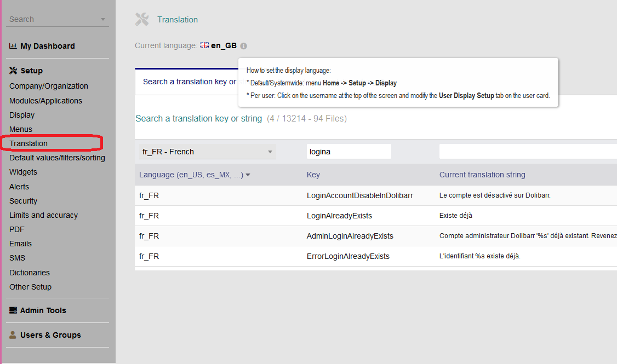Click the UK flag icon
The image size is (617, 364).
coord(204,46)
